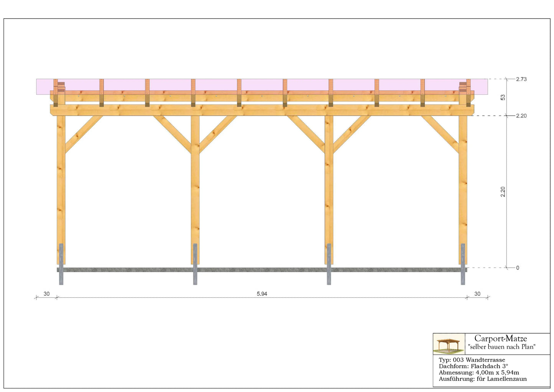554x392 pixels.
Task: Select the line "Dachform: Flachdach 3°"
Action: pos(473,366)
